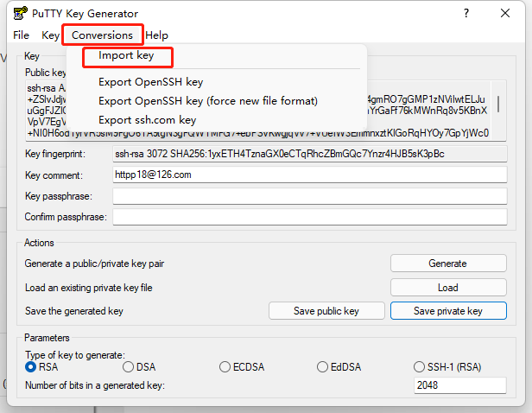Open the Help menu
Viewport: 532px width, 413px height.
point(156,35)
